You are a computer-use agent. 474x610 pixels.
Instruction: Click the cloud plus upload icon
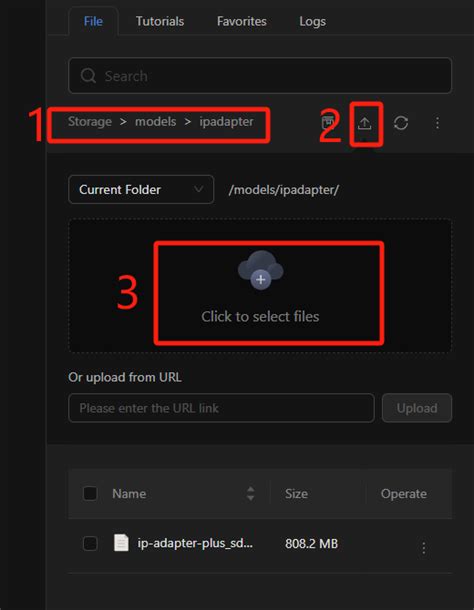tap(261, 270)
